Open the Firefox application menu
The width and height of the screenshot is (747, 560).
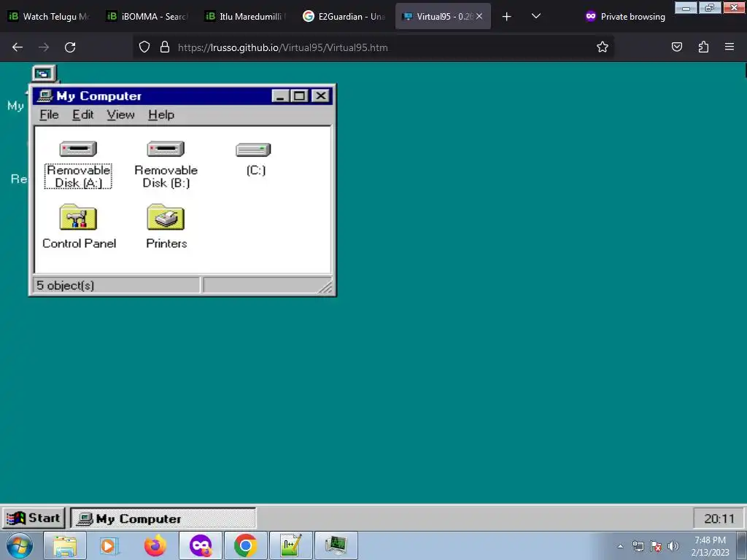[729, 47]
